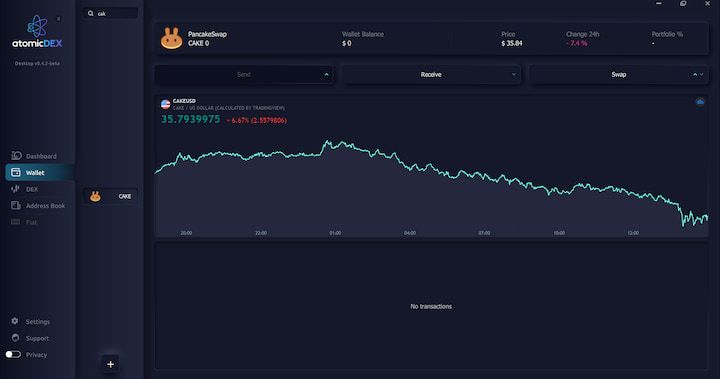The height and width of the screenshot is (379, 720).
Task: Click the Receive button
Action: click(x=431, y=74)
